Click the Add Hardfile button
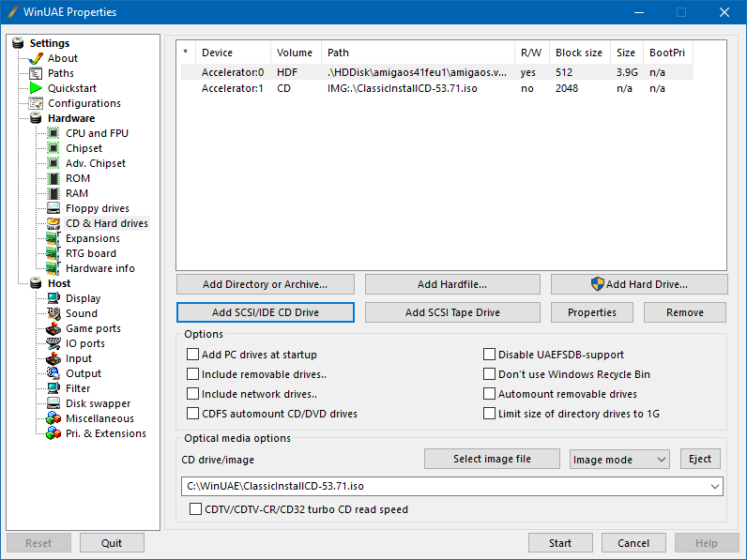The height and width of the screenshot is (560, 747). 452,284
